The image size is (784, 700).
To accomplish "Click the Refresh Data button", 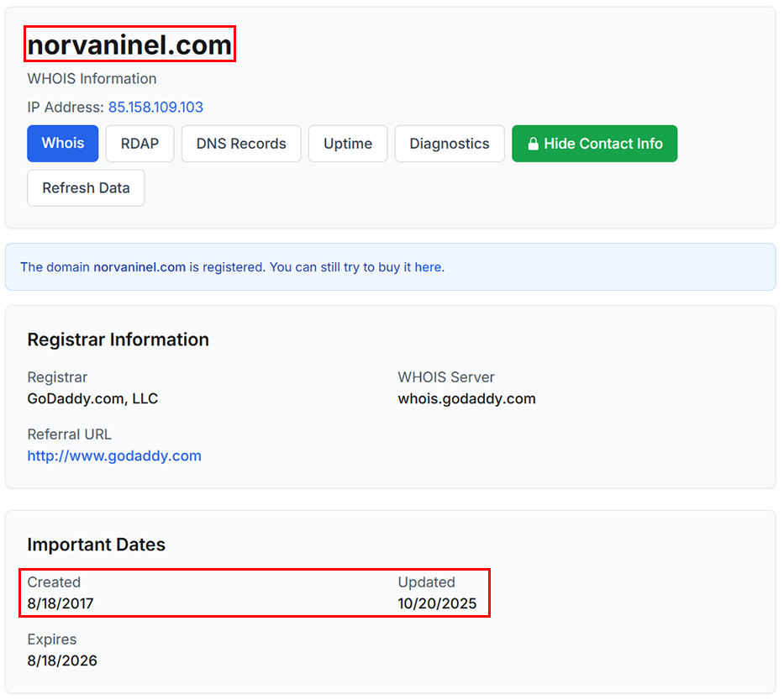I will (85, 187).
